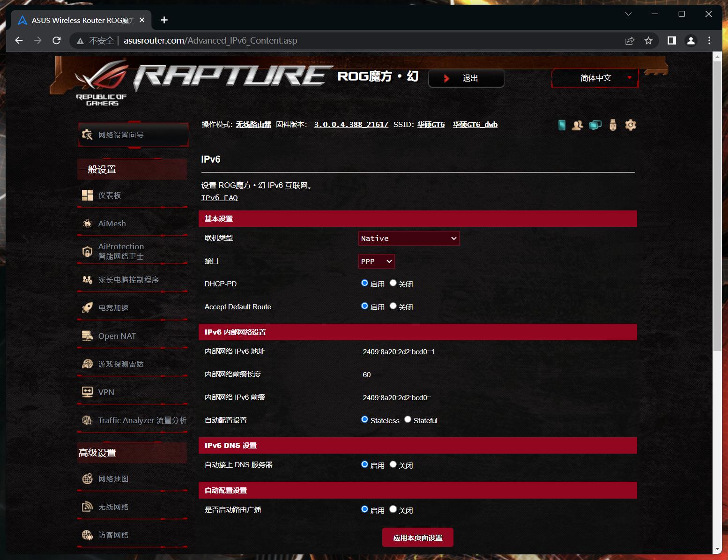The height and width of the screenshot is (560, 728).
Task: Click the 华硕GT6 SSID link
Action: (431, 125)
